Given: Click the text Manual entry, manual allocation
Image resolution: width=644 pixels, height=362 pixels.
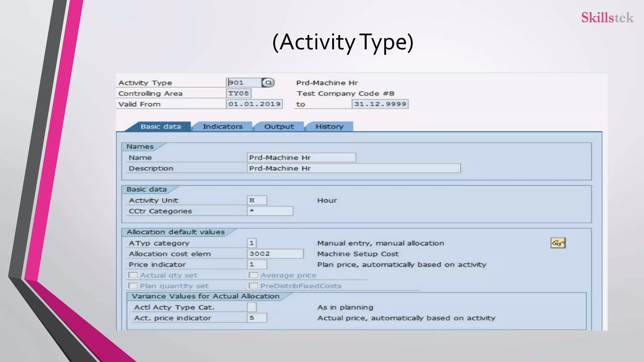Looking at the screenshot, I should (x=381, y=243).
